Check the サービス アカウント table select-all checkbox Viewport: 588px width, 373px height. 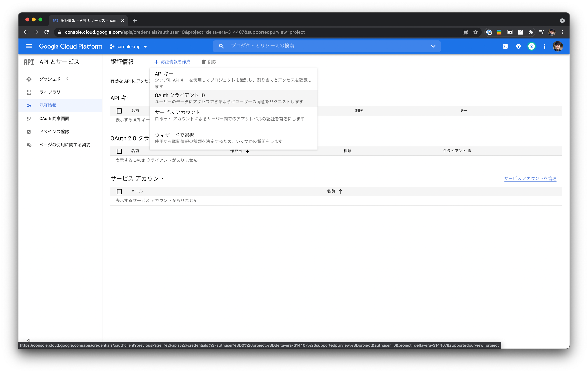[119, 191]
